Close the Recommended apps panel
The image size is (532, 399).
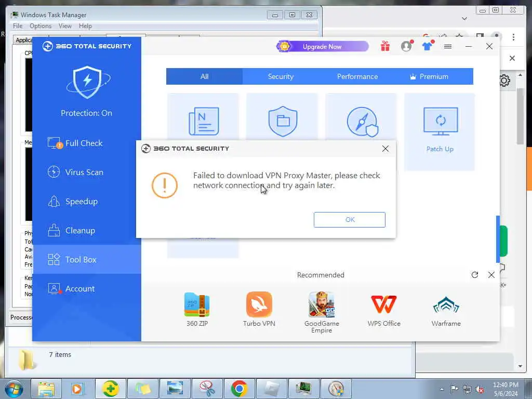[x=491, y=275]
